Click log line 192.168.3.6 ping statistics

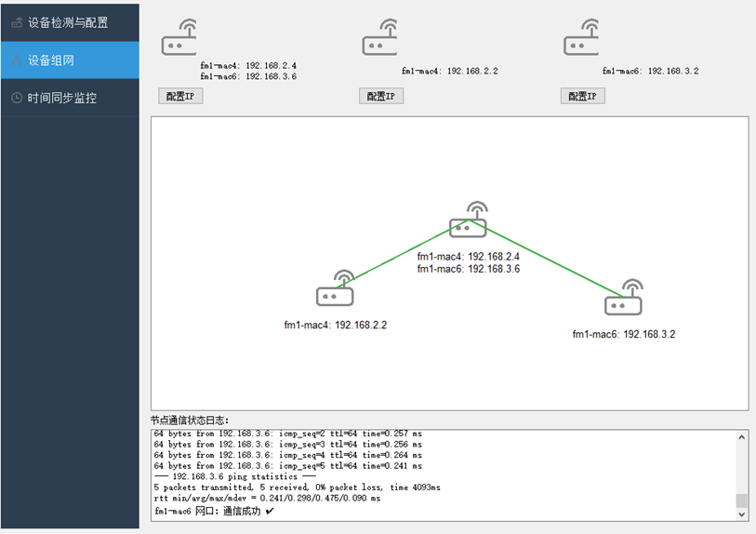pyautogui.click(x=235, y=476)
